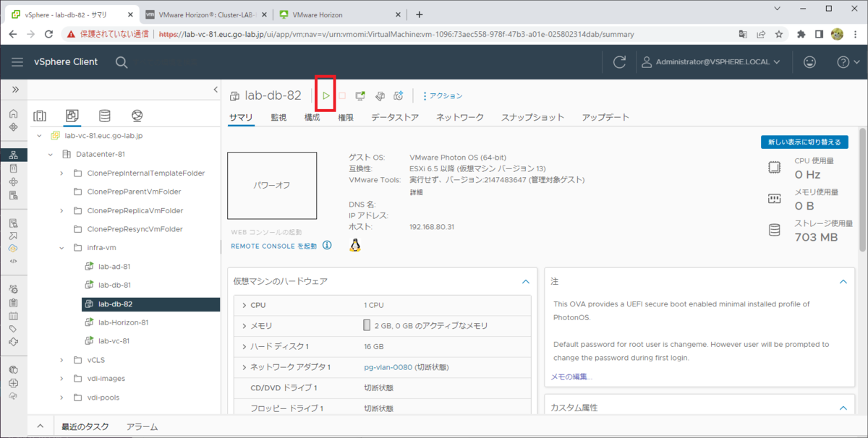Image resolution: width=868 pixels, height=438 pixels.
Task: Switch to VMs and Templates inventory view
Action: [x=72, y=116]
